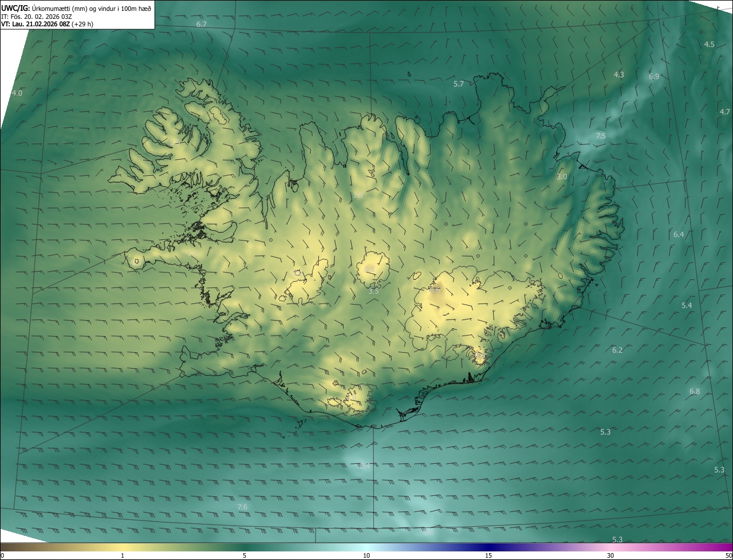Click the 7.5 value label

click(600, 136)
